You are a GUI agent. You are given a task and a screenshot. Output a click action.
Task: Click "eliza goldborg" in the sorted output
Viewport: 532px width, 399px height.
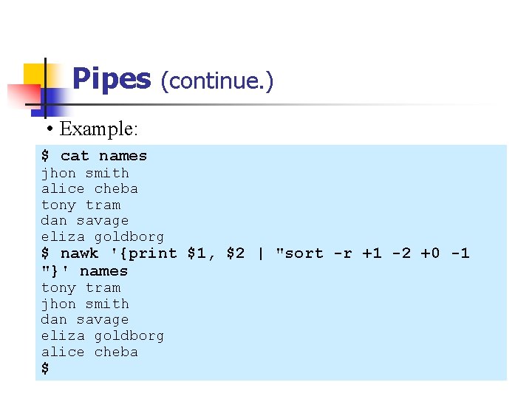click(x=102, y=335)
